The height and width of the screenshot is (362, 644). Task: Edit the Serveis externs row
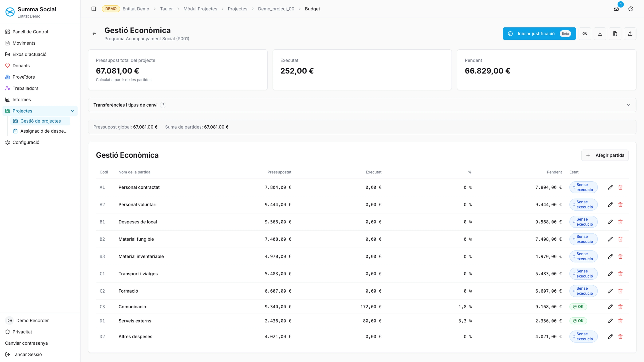pos(610,321)
